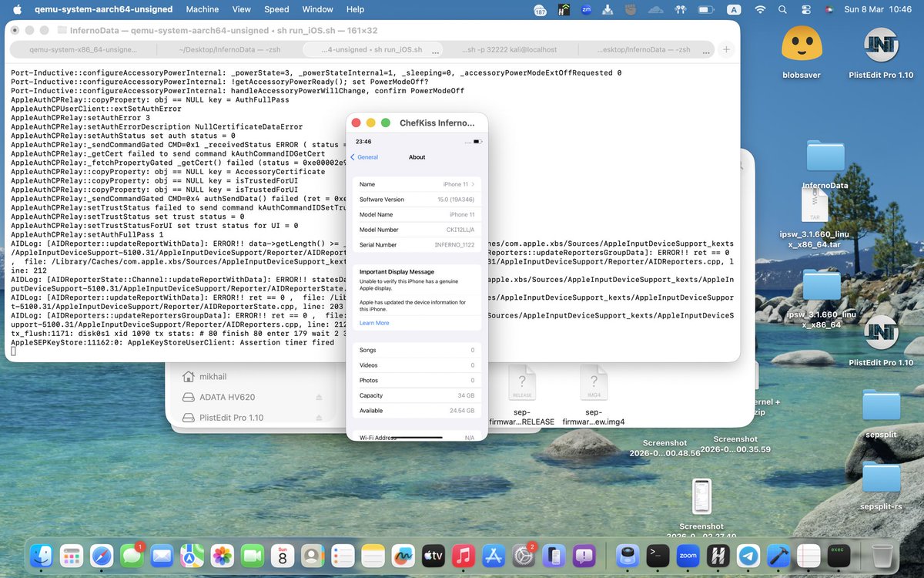Image resolution: width=924 pixels, height=578 pixels.
Task: Launch Zoom from the Dock
Action: point(687,556)
